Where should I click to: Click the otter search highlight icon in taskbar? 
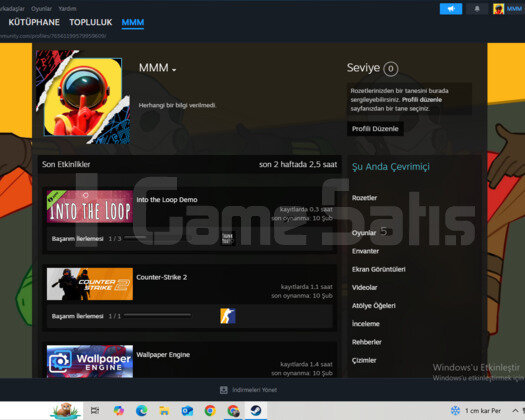click(66, 411)
